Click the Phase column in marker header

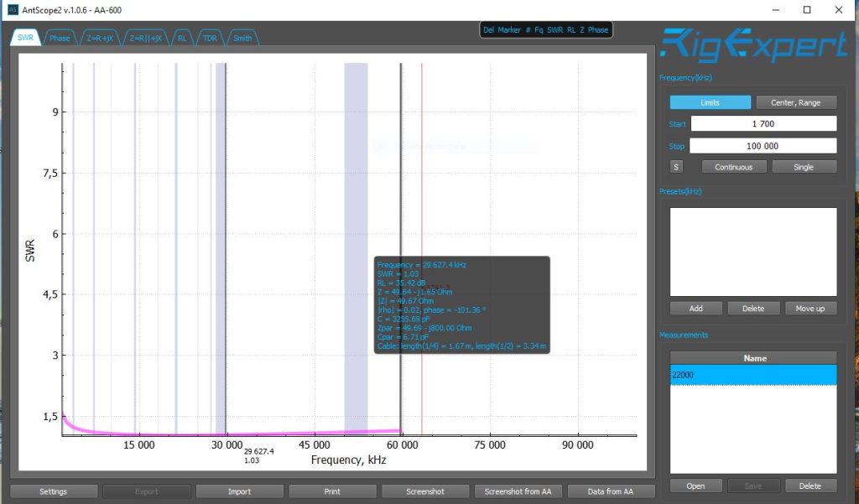597,30
